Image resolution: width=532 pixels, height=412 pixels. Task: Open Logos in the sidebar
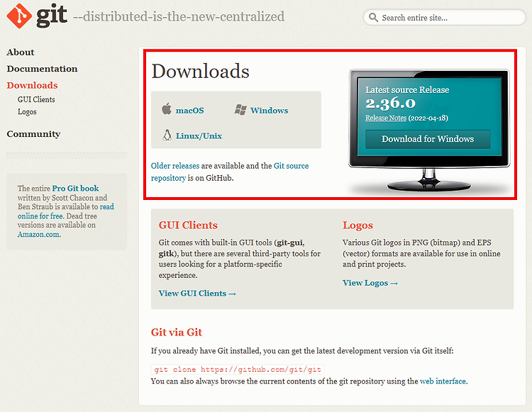click(27, 112)
